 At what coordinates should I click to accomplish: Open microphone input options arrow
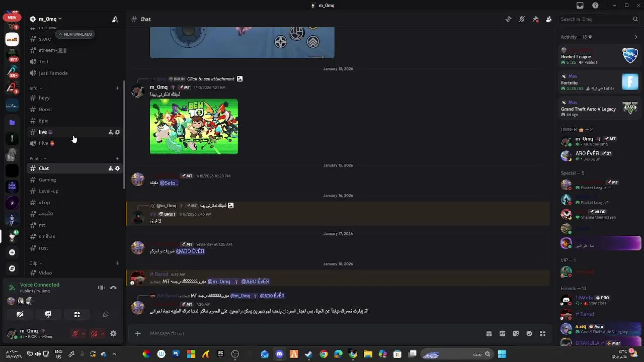84,333
